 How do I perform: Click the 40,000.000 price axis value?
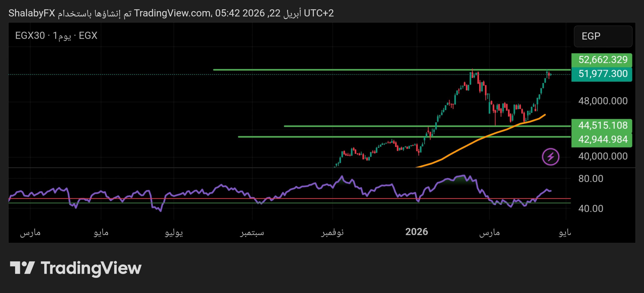(x=603, y=156)
